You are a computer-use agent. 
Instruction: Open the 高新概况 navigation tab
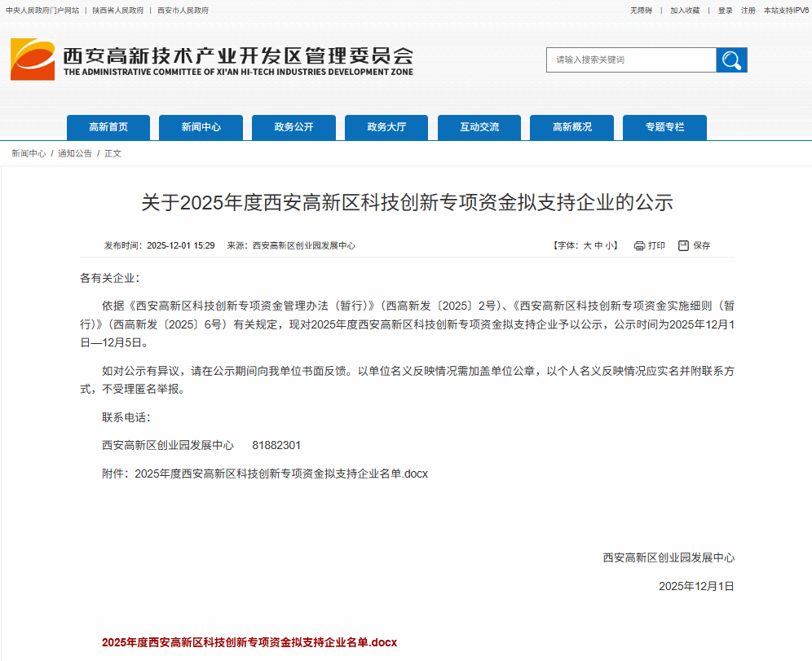click(x=571, y=127)
